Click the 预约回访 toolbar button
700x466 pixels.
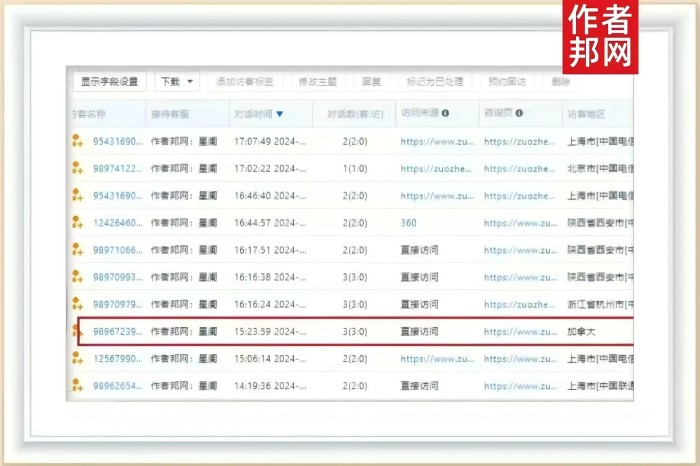[x=504, y=82]
